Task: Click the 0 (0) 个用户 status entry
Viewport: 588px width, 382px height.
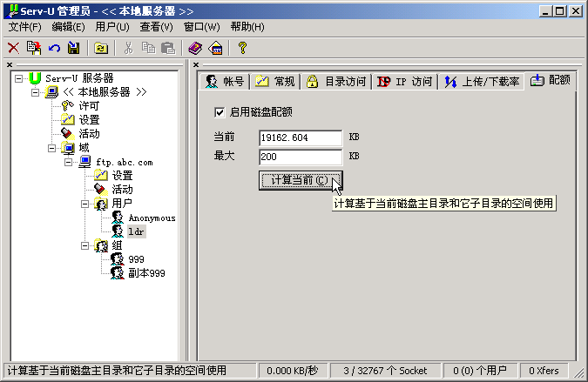Action: 480,371
